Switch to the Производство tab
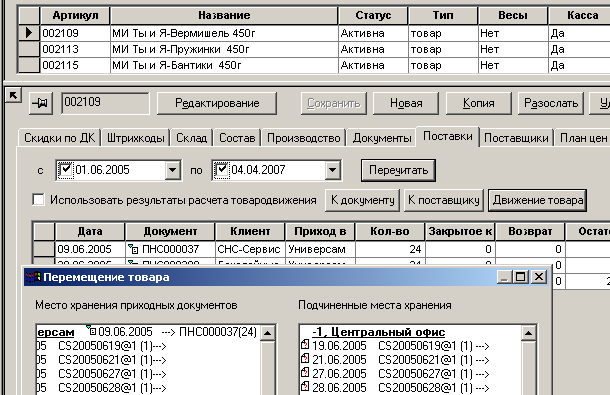Viewport: 610px width, 395px height. pos(303,138)
